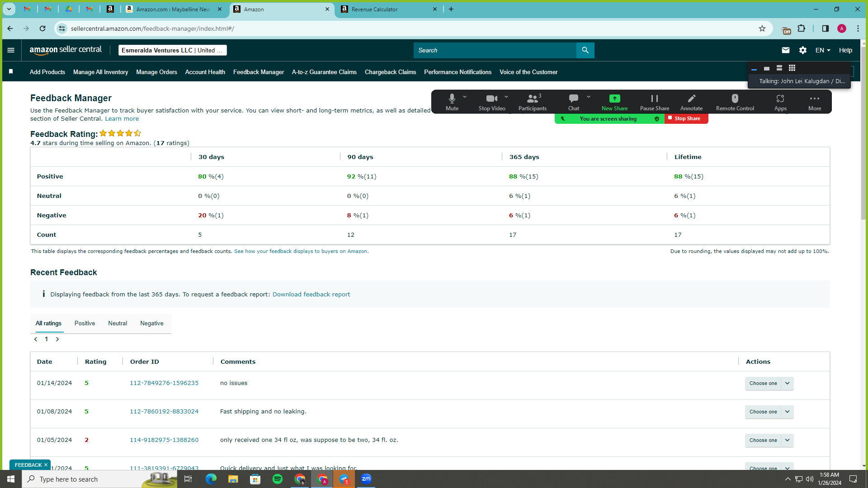
Task: Open the Seller Central settings gear
Action: tap(803, 50)
